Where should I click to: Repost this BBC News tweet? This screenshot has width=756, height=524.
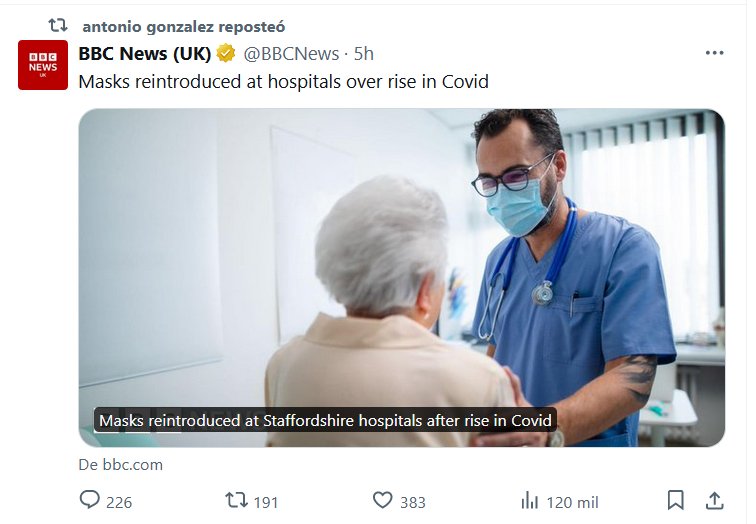point(237,500)
